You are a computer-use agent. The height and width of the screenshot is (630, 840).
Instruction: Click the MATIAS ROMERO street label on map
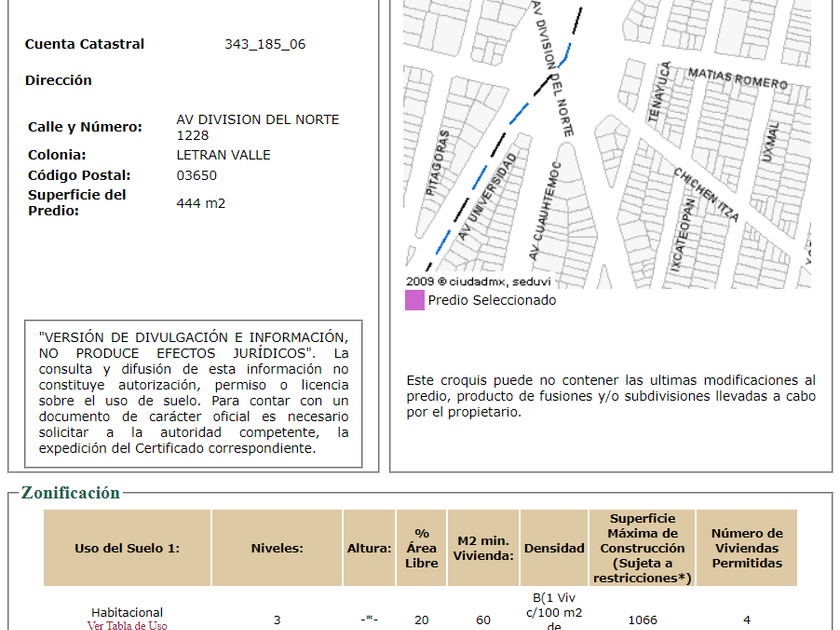pos(738,79)
